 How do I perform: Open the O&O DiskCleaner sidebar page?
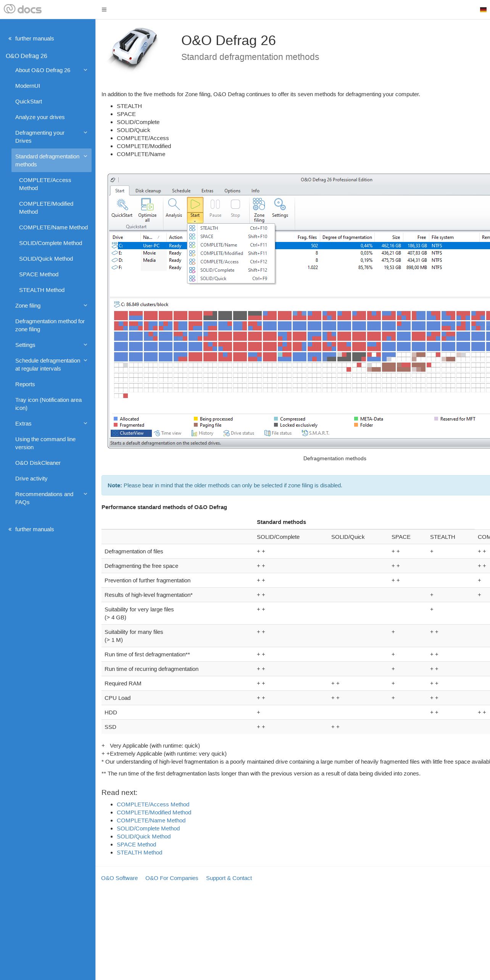click(x=38, y=463)
